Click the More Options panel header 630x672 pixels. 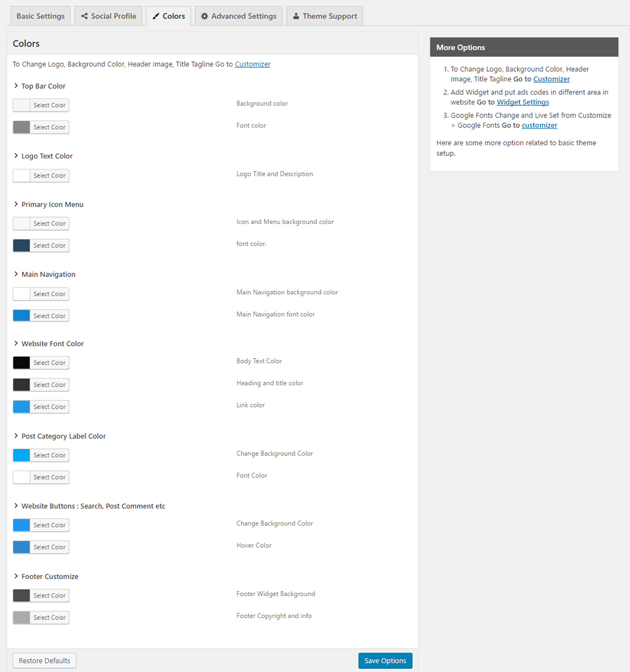click(x=524, y=47)
